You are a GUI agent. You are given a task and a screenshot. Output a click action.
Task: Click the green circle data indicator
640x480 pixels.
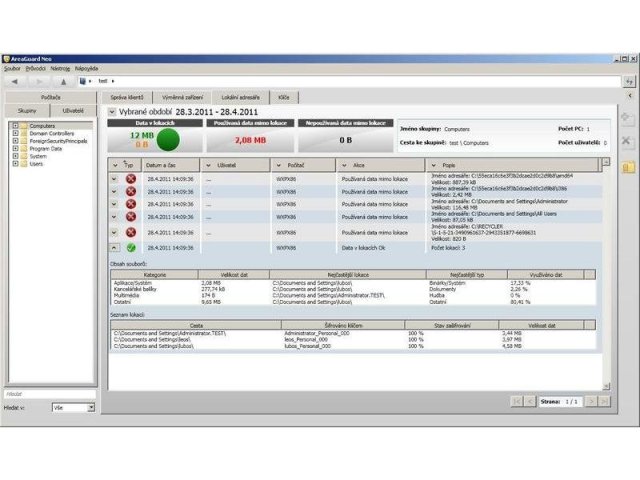coord(167,139)
